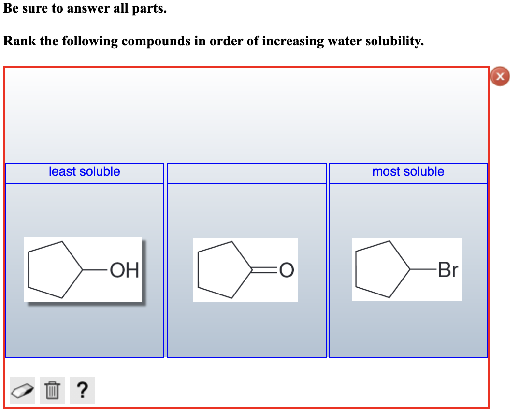The image size is (519, 420).
Task: Click the "least soluble" column header
Action: click(85, 172)
